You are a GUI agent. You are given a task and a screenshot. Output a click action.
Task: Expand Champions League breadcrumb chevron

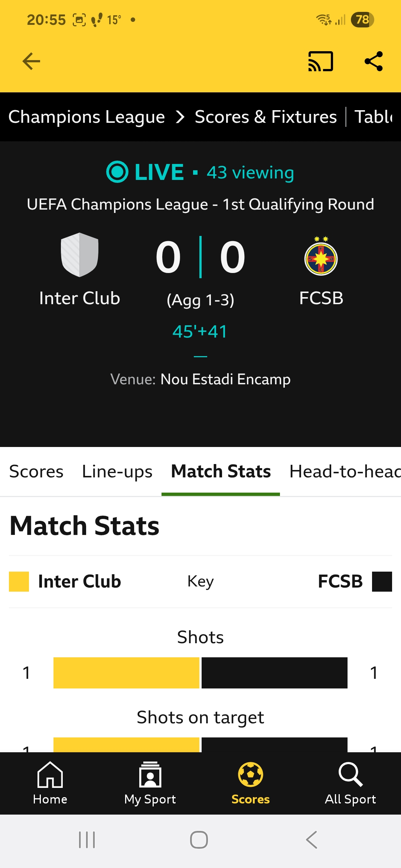[180, 117]
